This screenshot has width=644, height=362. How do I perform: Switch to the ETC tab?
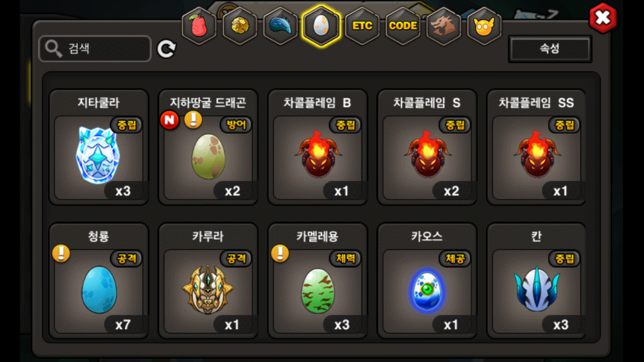click(362, 26)
